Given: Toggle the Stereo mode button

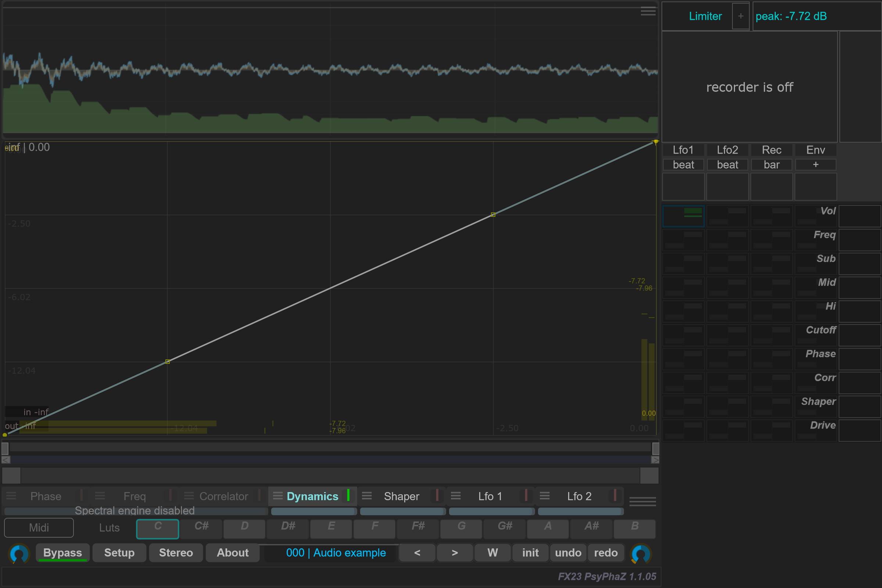Looking at the screenshot, I should (176, 553).
